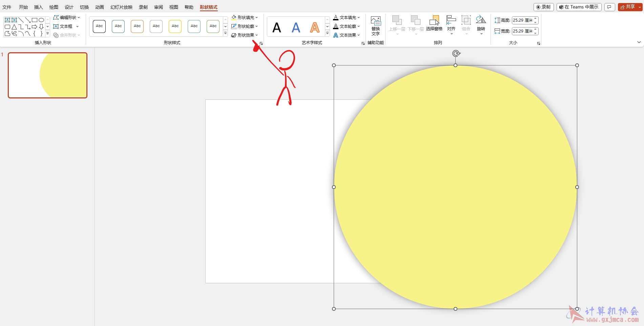Open shape styles dialog launcher
The height and width of the screenshot is (326, 644).
pos(261,43)
